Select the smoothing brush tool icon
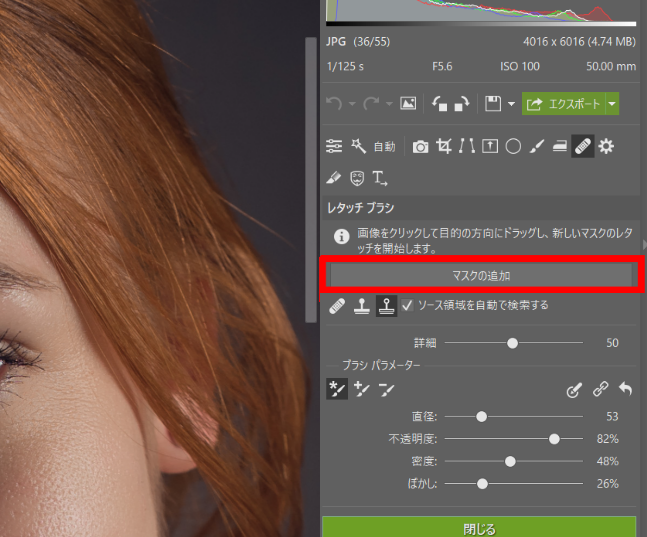This screenshot has height=537, width=647. (x=560, y=146)
